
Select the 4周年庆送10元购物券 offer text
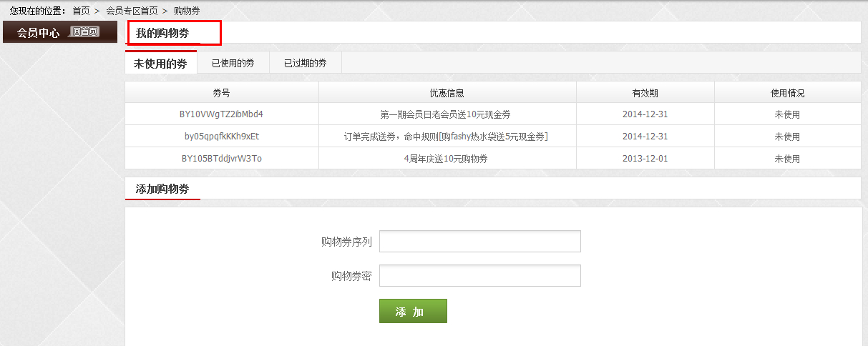pos(446,159)
